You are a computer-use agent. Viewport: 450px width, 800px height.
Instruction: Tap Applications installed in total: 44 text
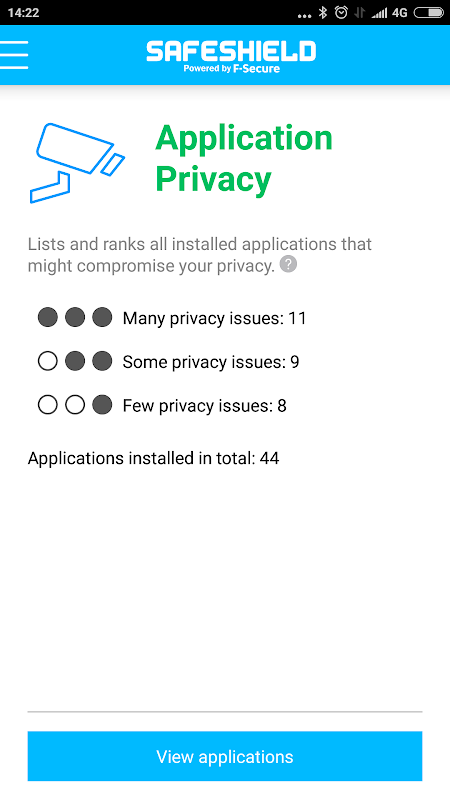(154, 458)
